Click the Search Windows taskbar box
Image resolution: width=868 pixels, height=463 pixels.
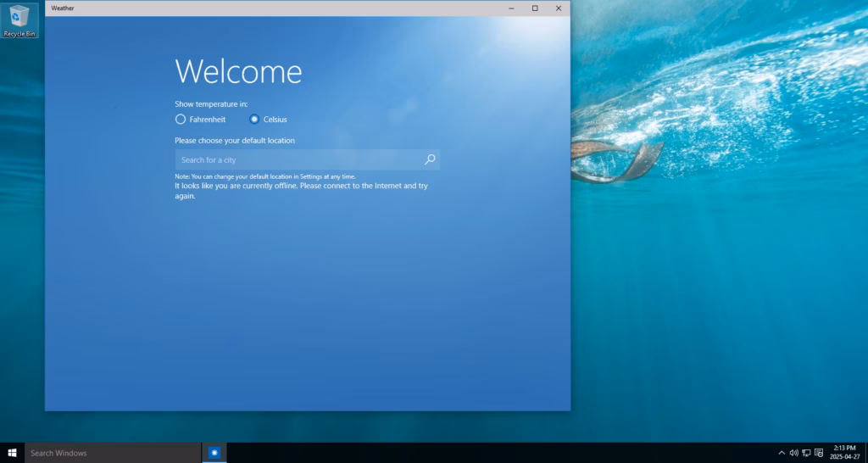pyautogui.click(x=113, y=453)
